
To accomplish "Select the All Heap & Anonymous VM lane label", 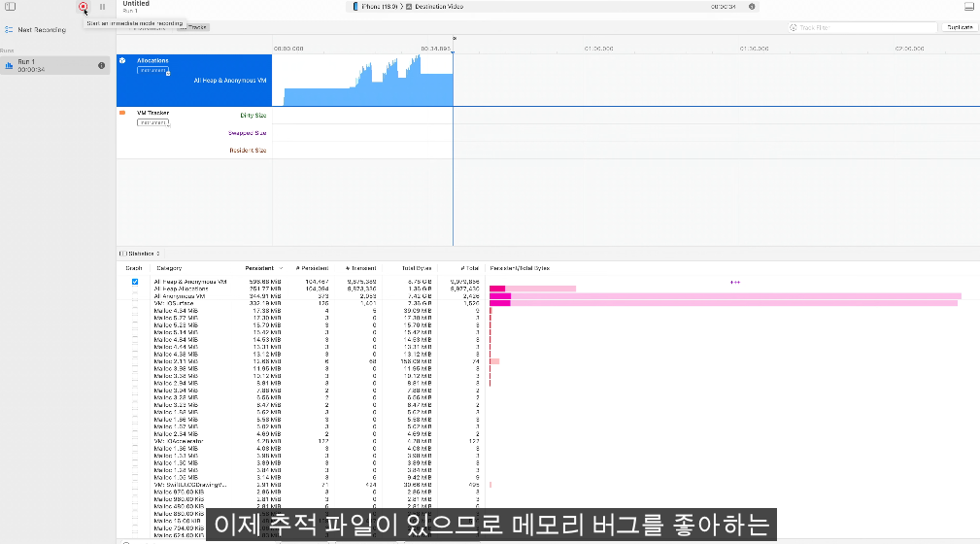I will [x=230, y=81].
